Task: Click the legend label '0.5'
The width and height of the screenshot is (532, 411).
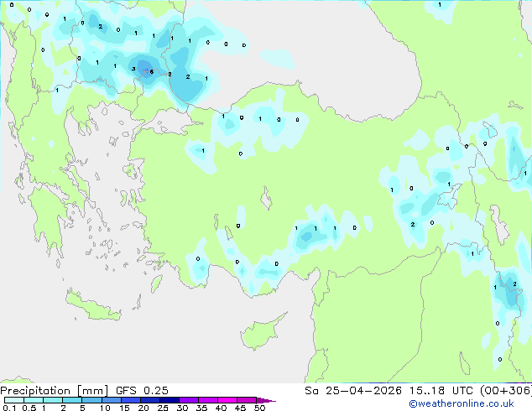Action: coord(29,408)
